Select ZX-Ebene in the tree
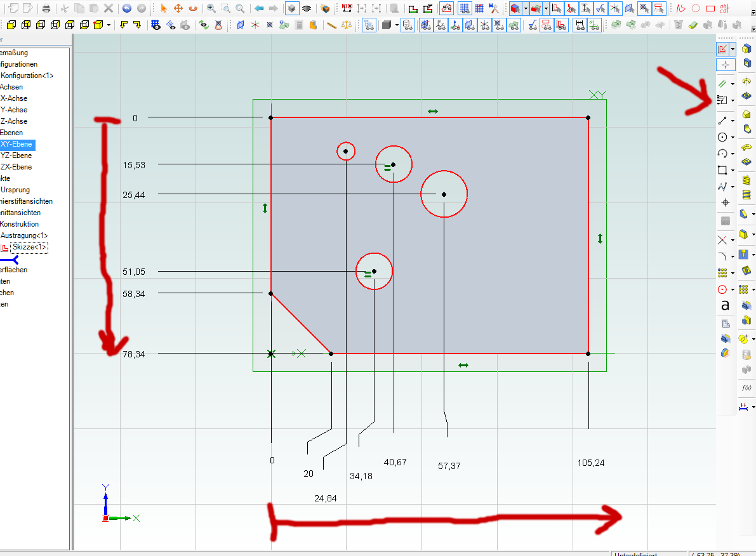The height and width of the screenshot is (556, 756). pyautogui.click(x=16, y=167)
